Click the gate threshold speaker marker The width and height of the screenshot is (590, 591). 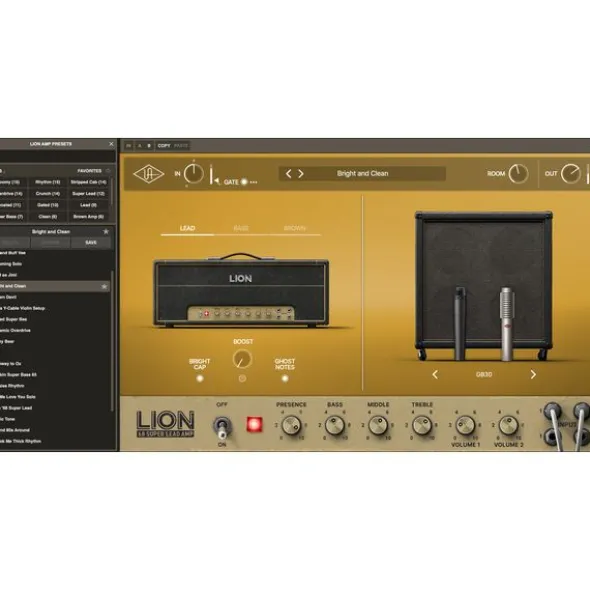pyautogui.click(x=217, y=181)
